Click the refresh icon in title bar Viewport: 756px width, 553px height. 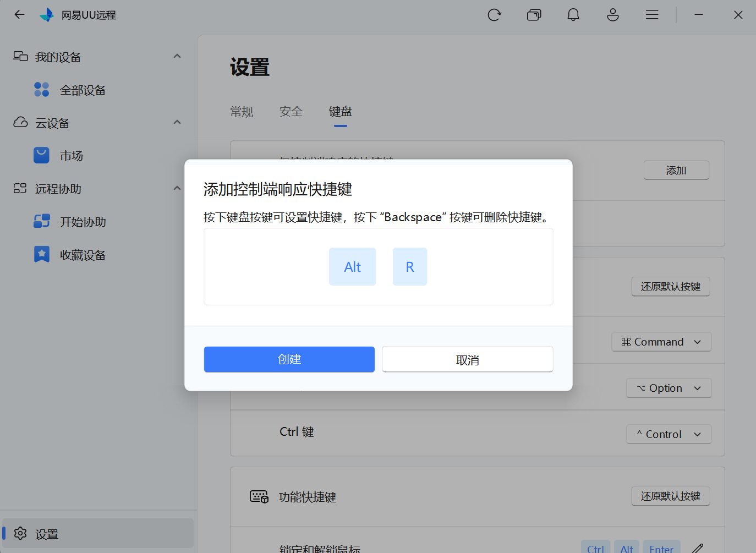[495, 15]
